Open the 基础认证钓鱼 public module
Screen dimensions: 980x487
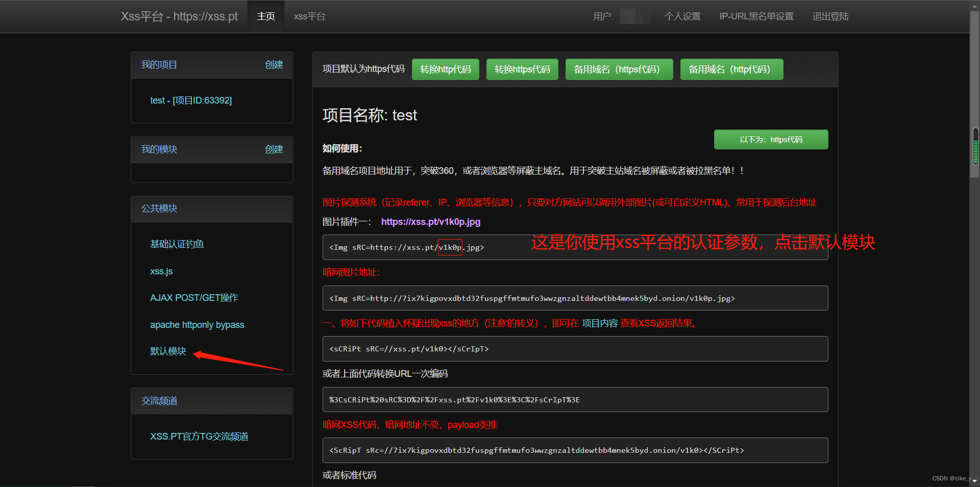pyautogui.click(x=177, y=244)
